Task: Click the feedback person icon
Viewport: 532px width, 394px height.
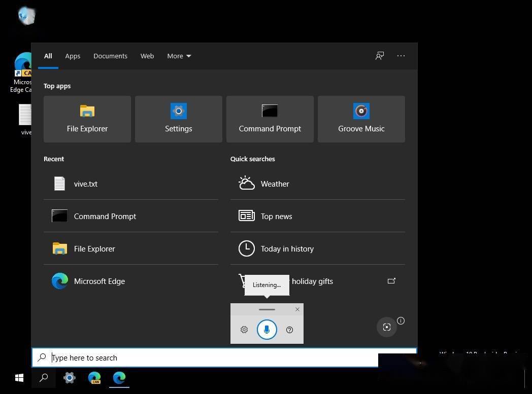Action: [x=380, y=56]
